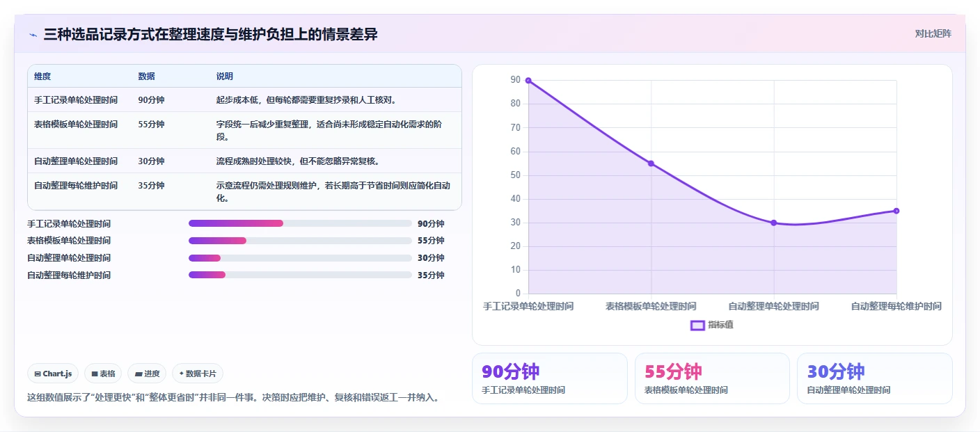This screenshot has height=432, width=980.
Task: Click the 手工记录单轮处理时间 progress bar
Action: click(300, 223)
